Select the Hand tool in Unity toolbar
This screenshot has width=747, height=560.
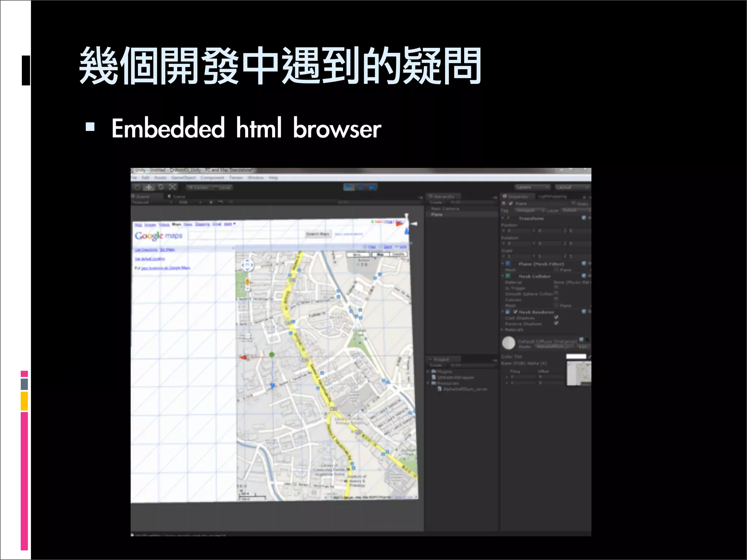tap(137, 187)
